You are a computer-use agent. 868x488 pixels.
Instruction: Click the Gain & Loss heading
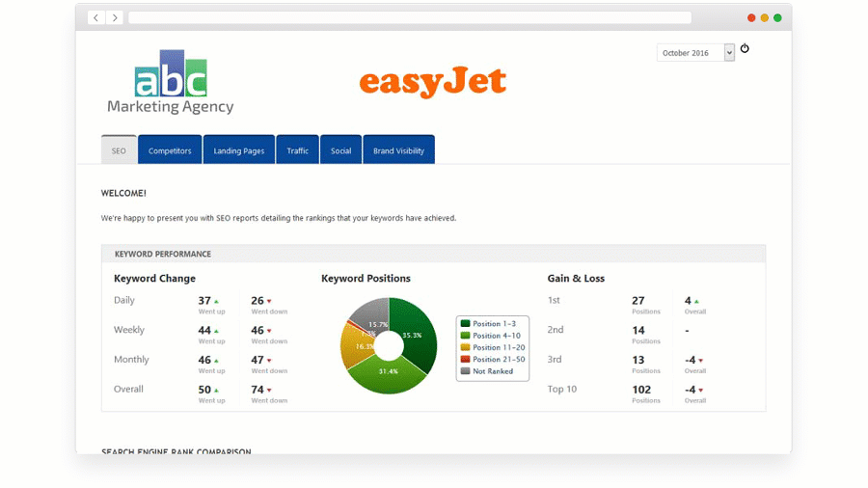pos(576,279)
